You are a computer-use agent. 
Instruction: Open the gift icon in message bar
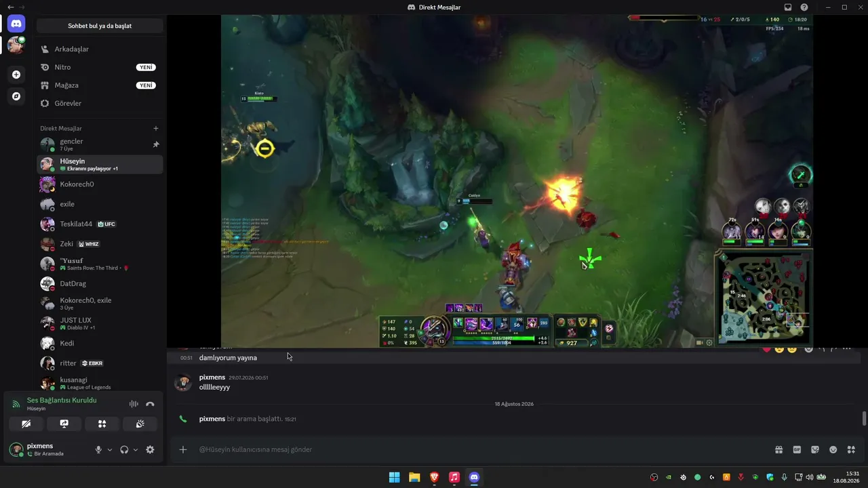(x=779, y=449)
